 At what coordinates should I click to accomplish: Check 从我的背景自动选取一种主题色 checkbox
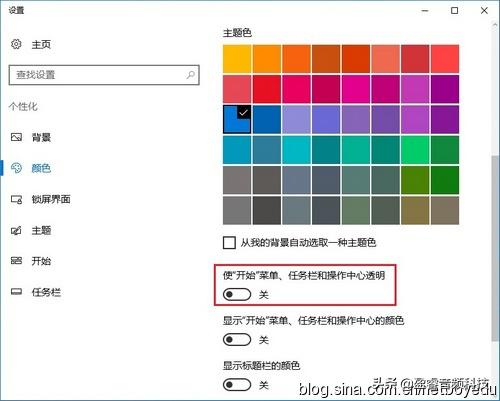click(x=229, y=243)
